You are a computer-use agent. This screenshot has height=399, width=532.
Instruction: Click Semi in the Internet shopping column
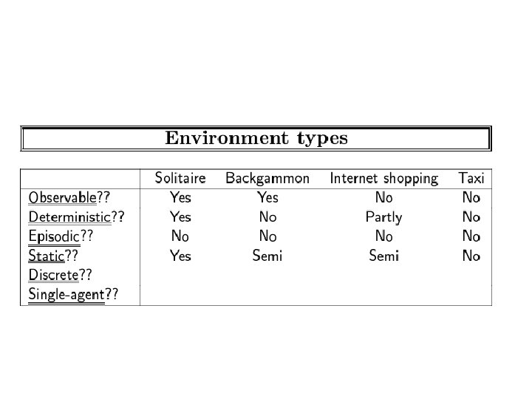(x=383, y=256)
